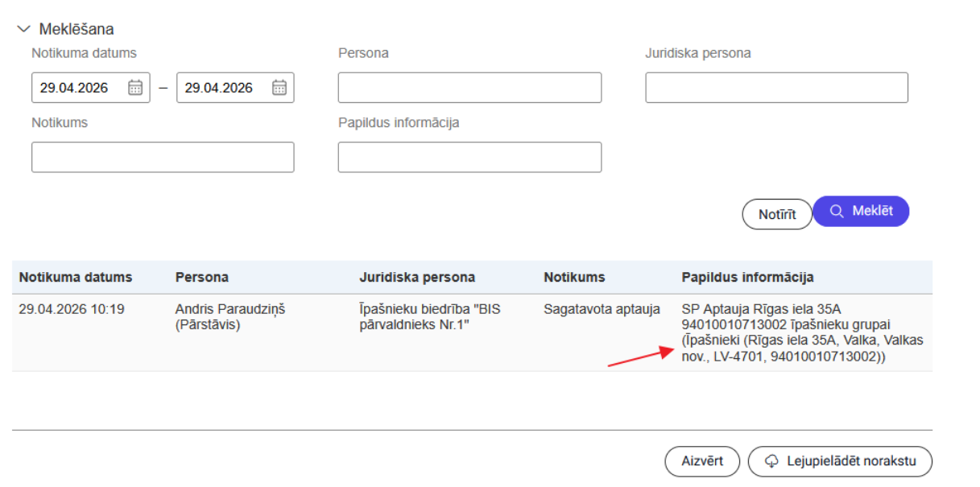The width and height of the screenshot is (980, 487).
Task: Click Lejupielādēt norakstu download button
Action: [840, 461]
